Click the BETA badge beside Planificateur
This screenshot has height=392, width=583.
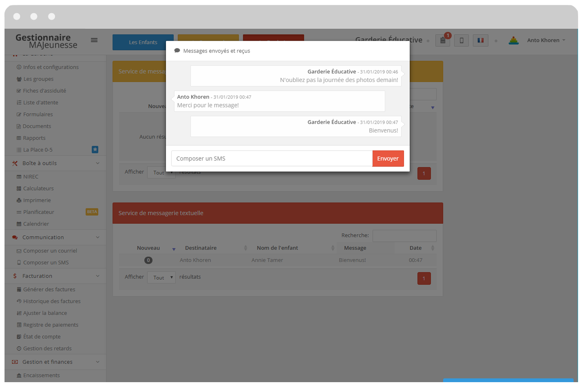pyautogui.click(x=92, y=212)
